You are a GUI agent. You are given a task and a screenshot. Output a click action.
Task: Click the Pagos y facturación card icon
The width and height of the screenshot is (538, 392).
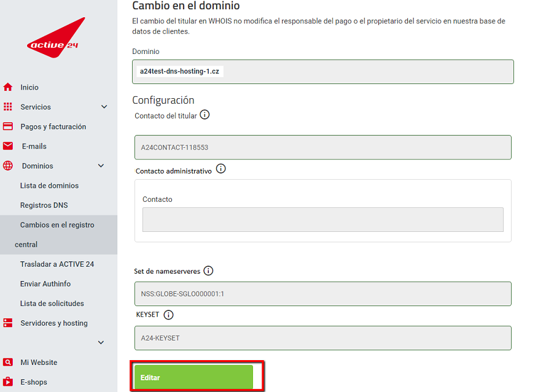coord(8,126)
